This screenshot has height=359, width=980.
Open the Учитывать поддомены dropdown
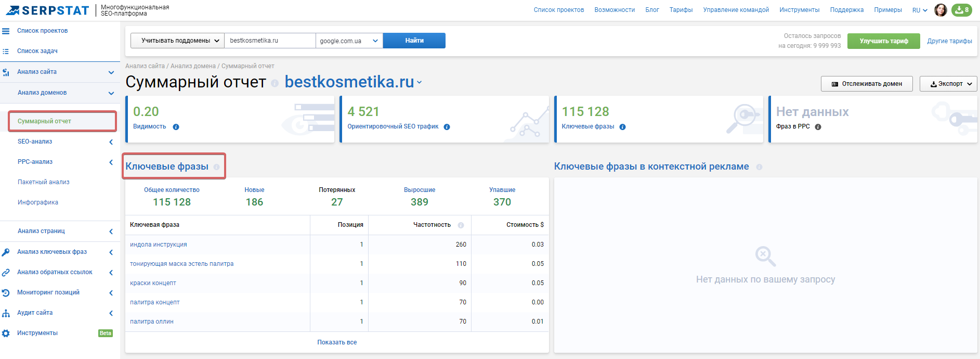(177, 41)
